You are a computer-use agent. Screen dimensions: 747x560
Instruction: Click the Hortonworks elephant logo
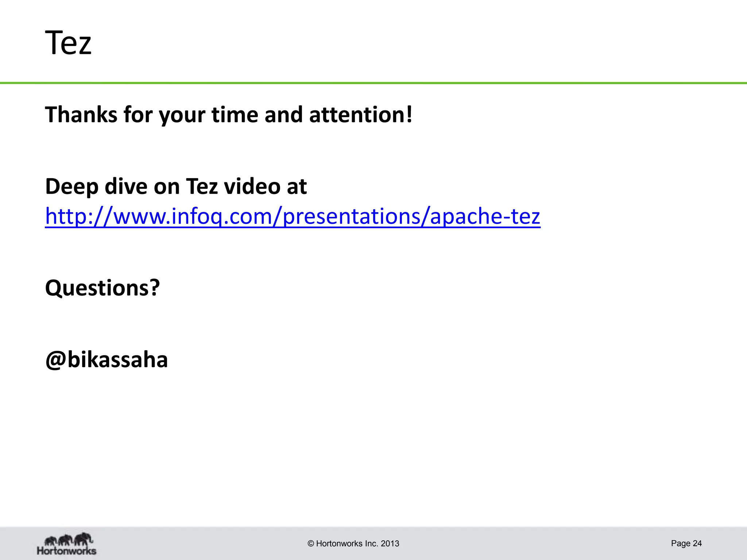(x=67, y=544)
